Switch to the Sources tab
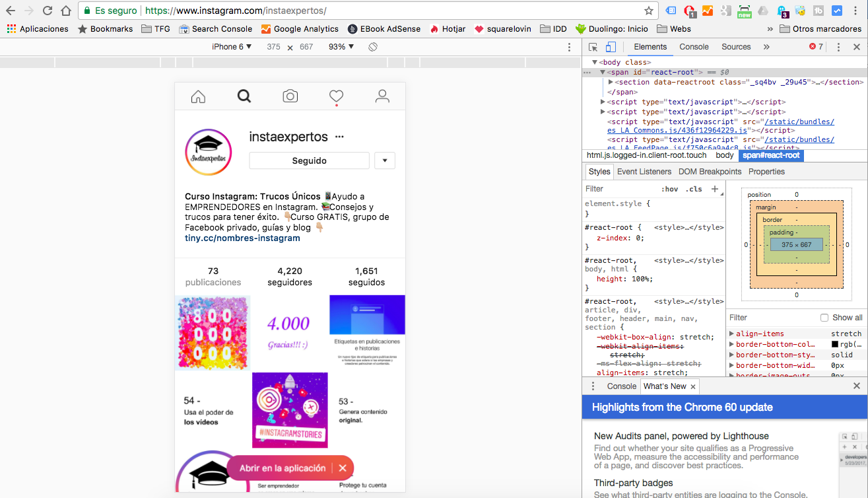 (736, 47)
